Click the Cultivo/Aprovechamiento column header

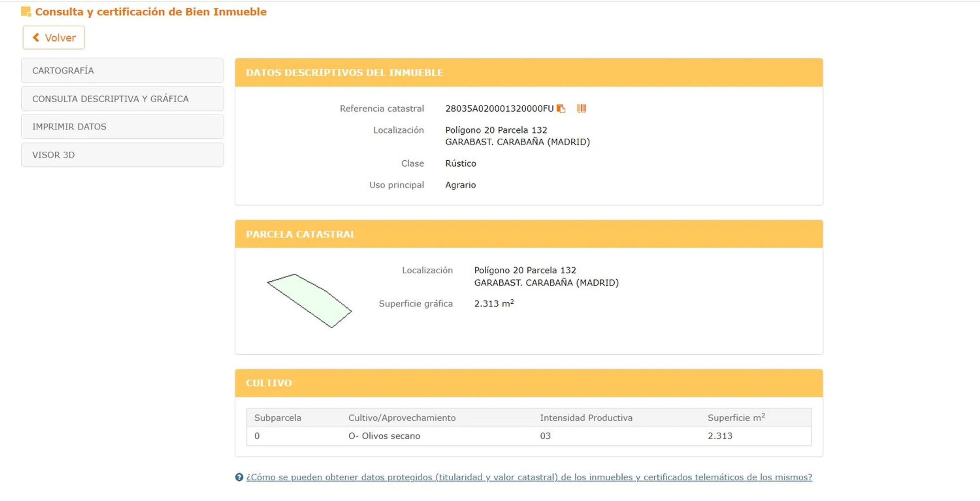(402, 417)
